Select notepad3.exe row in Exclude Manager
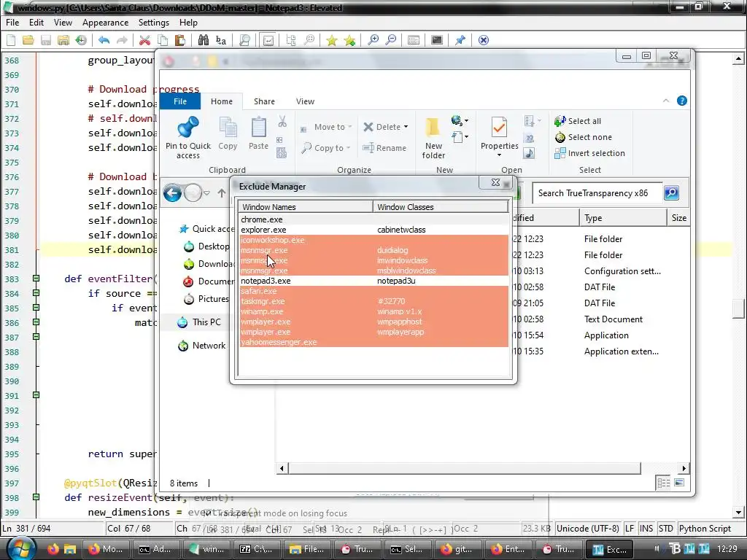The image size is (747, 560). coord(373,281)
